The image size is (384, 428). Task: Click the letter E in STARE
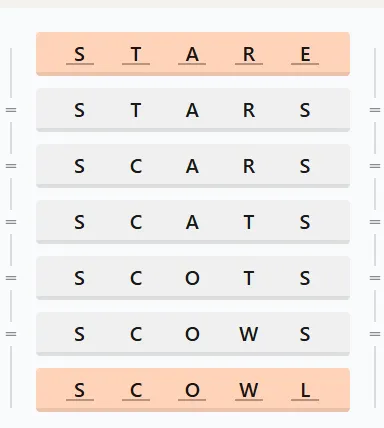[305, 54]
